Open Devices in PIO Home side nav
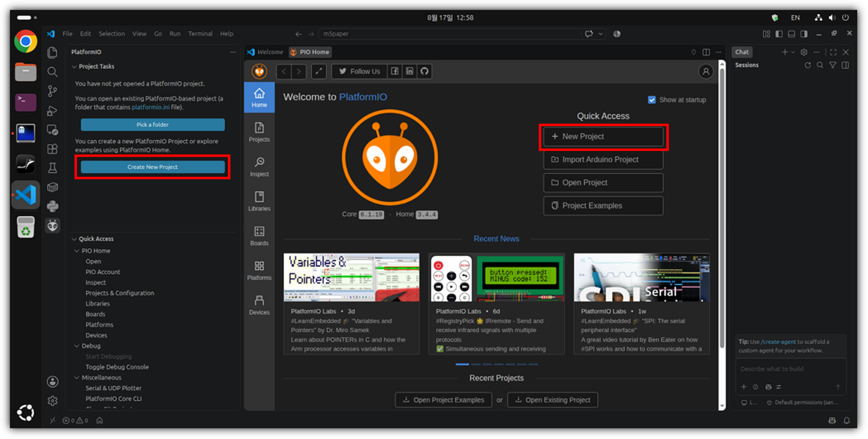This screenshot has height=439, width=868. pos(259,305)
